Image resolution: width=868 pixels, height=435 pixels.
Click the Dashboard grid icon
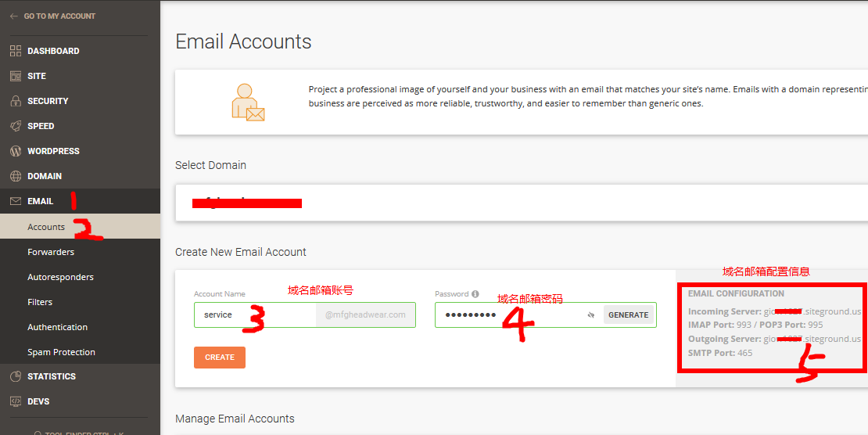15,51
